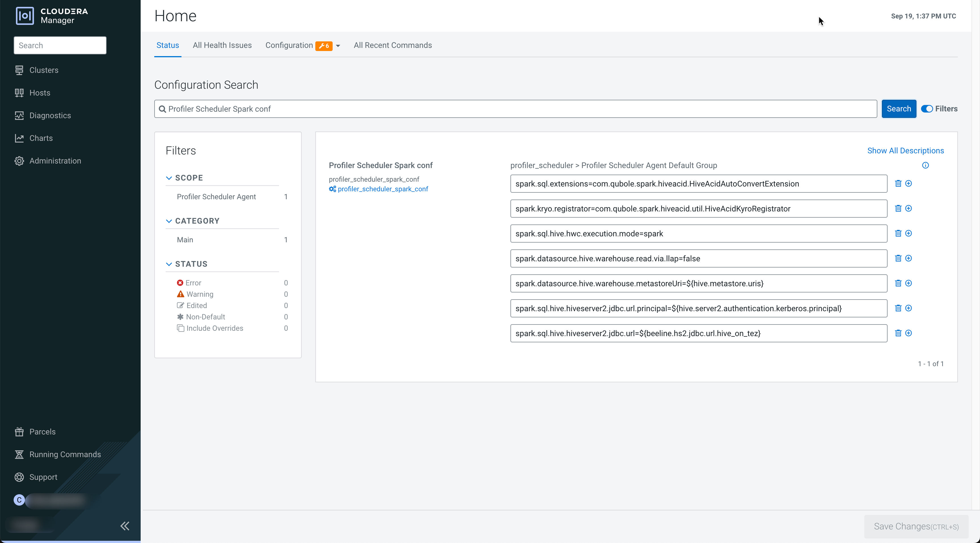Click Show All Descriptions link
This screenshot has width=980, height=543.
(905, 150)
